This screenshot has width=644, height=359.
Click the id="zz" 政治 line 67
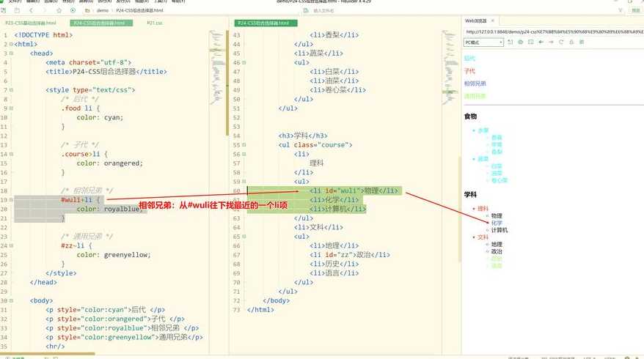[x=350, y=255]
